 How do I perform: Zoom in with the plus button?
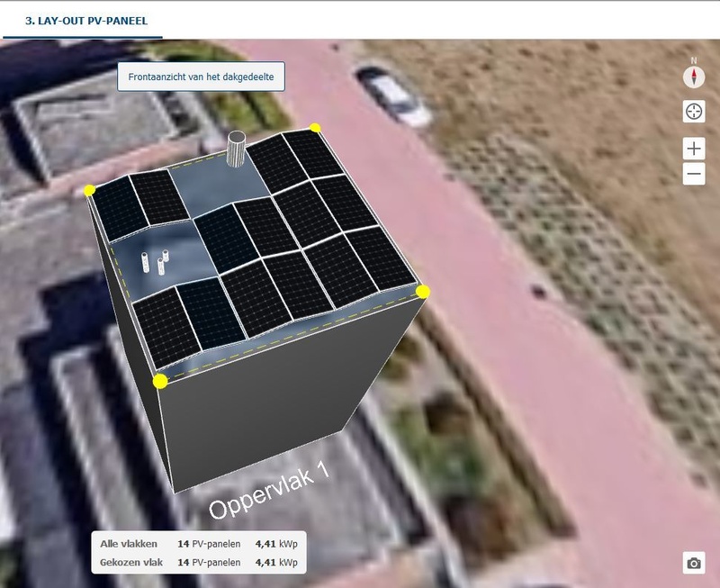coord(694,149)
